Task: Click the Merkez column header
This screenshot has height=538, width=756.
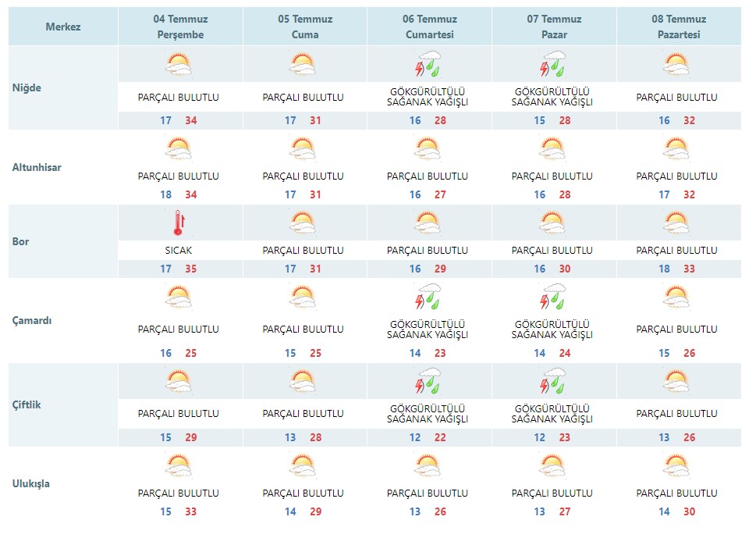Action: pos(63,27)
